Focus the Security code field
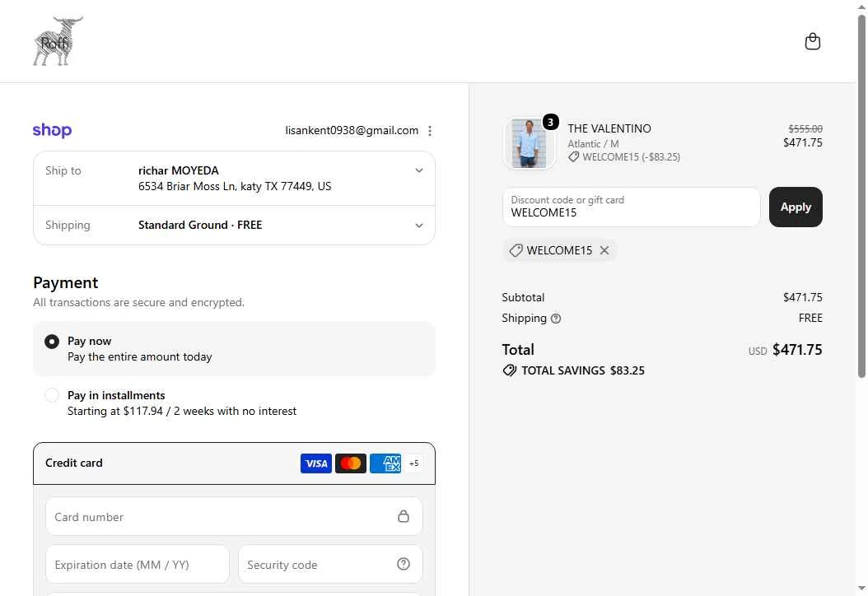The image size is (868, 596). coord(330,565)
